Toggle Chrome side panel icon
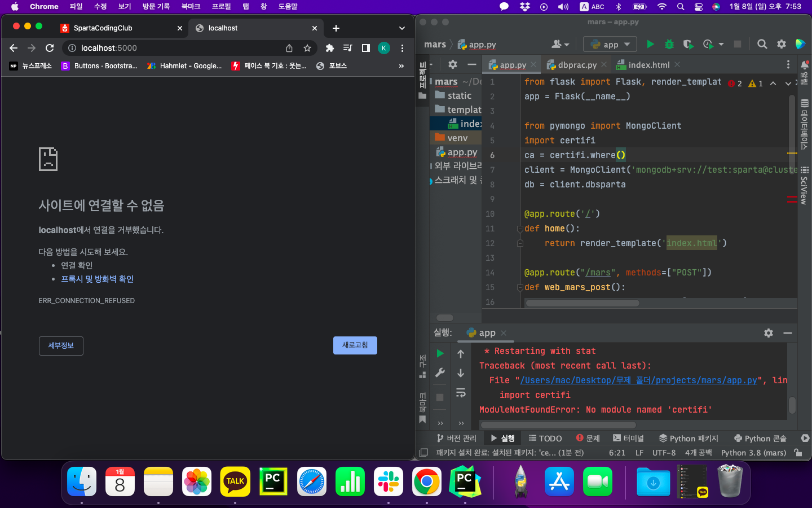 (366, 48)
